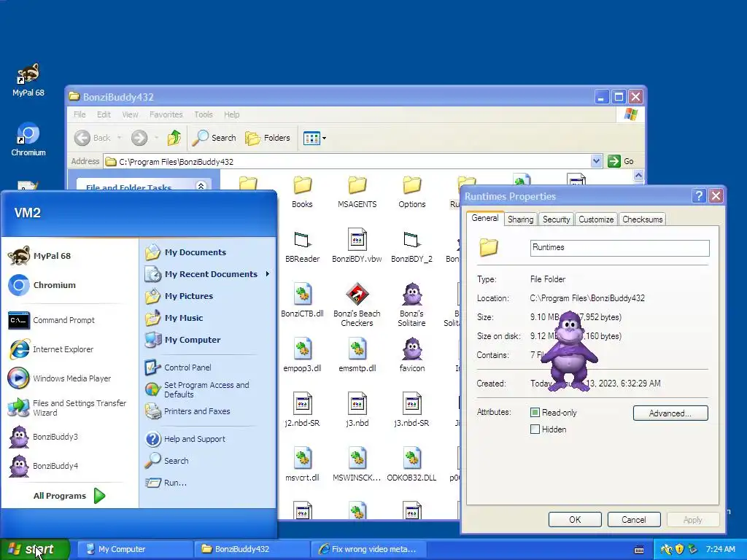Expand All Programs list
The height and width of the screenshot is (560, 747).
[x=69, y=496]
